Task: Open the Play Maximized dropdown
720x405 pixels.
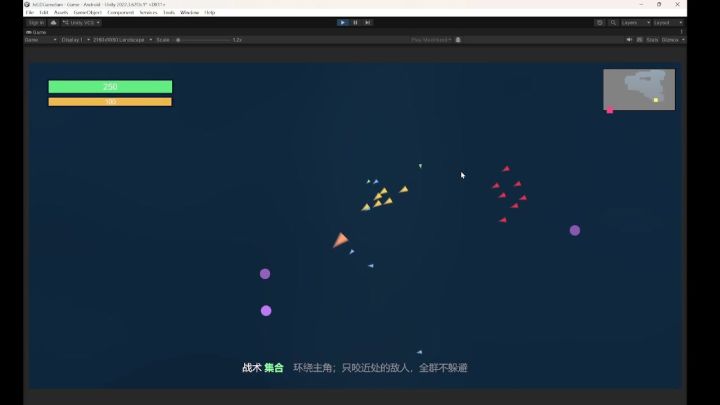Action: (431, 40)
